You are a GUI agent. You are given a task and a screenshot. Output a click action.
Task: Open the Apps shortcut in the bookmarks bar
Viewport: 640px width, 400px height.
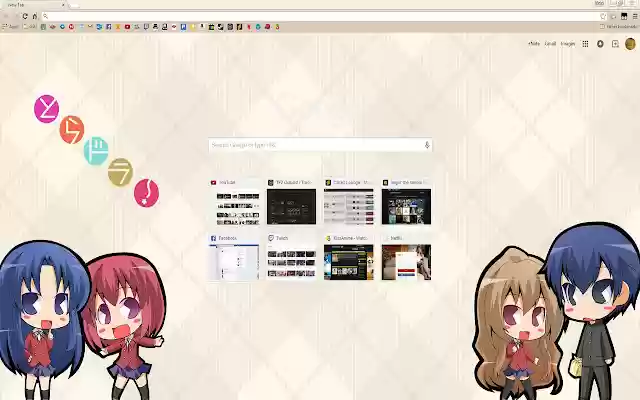coord(11,27)
